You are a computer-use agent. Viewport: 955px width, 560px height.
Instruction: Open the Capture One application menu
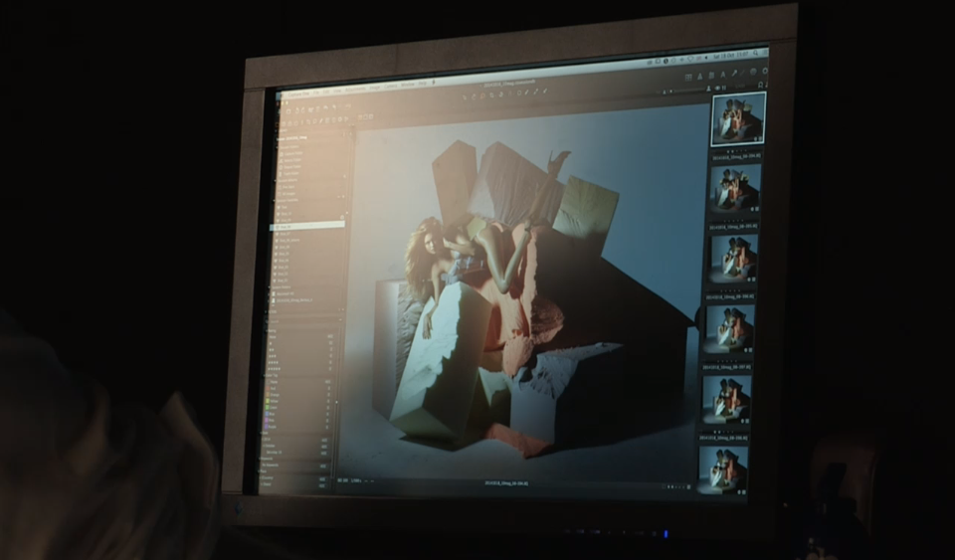point(299,93)
